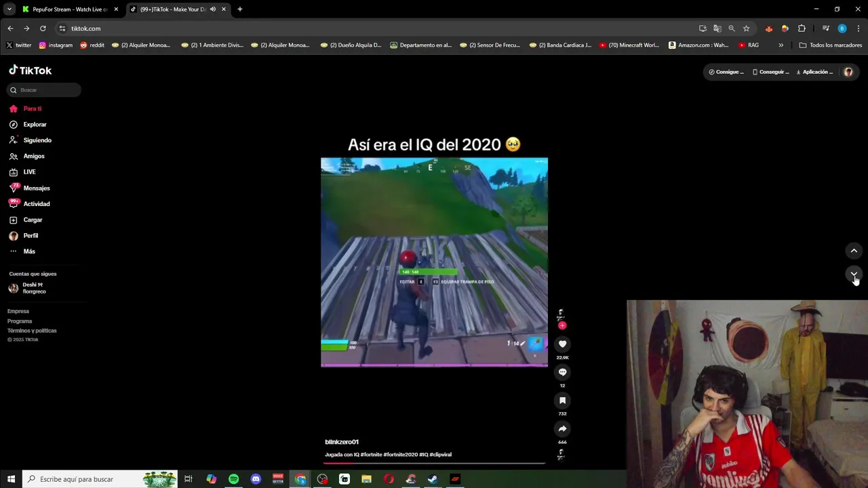Open Spotify from taskbar
Screen dimensions: 868x488
[233, 479]
